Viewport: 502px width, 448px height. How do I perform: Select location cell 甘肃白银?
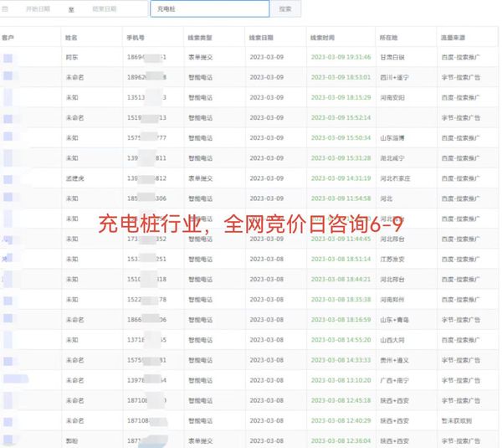point(392,58)
